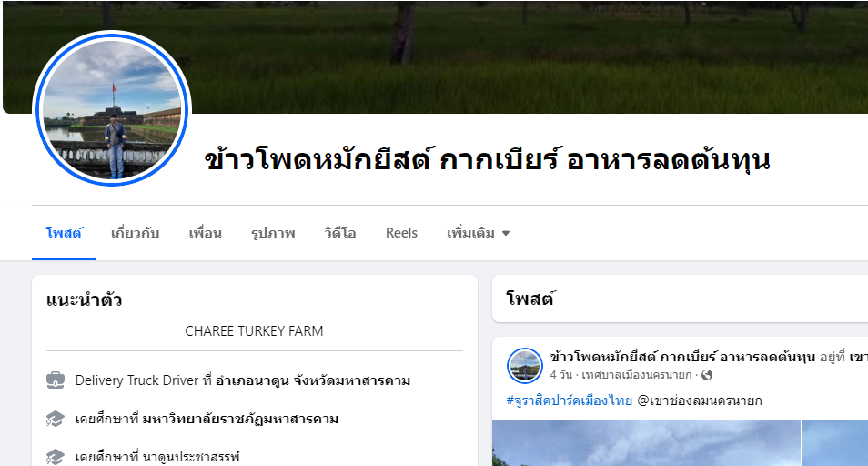Switch to the Reels tab

tap(401, 233)
